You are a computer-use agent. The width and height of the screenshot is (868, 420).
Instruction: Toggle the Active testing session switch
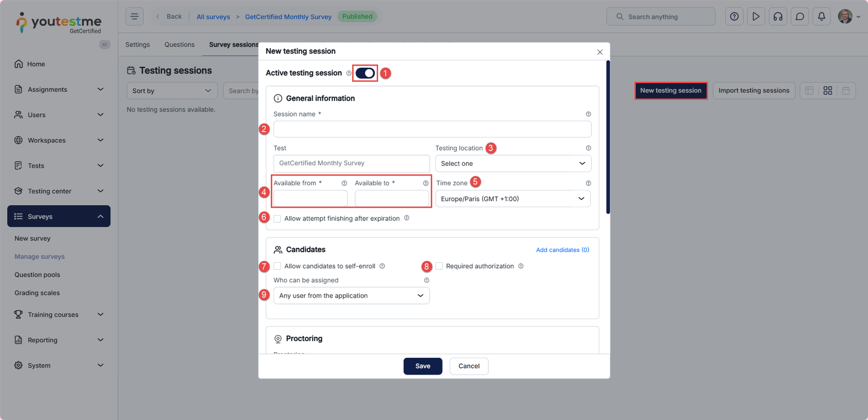click(x=365, y=73)
